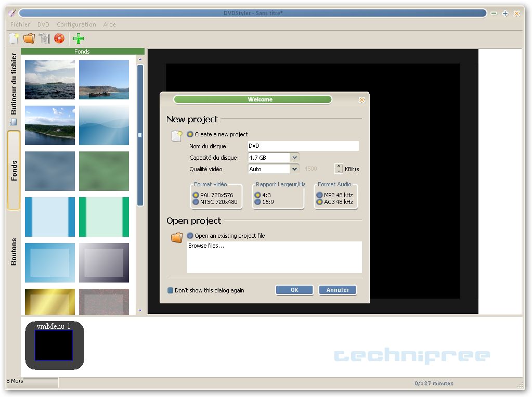The width and height of the screenshot is (532, 397).
Task: Close the Welcome dialog with X icon
Action: (x=362, y=100)
